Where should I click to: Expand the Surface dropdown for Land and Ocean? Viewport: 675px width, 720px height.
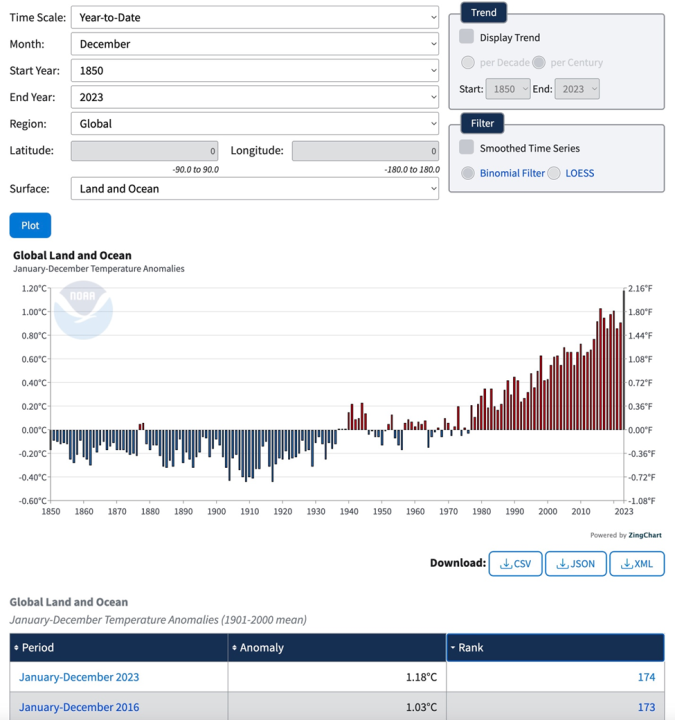pos(255,189)
